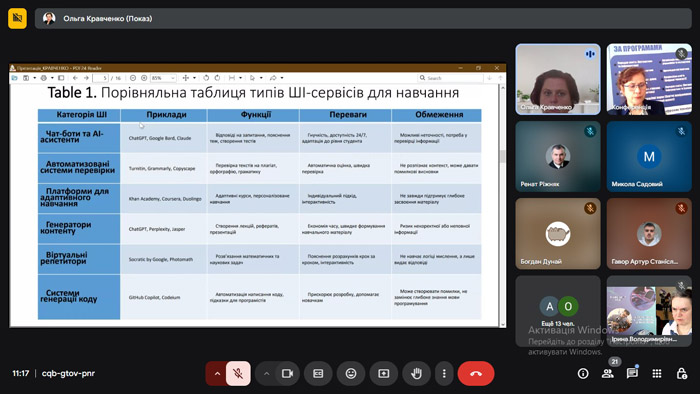700x394 pixels.
Task: Open more options three-dot menu
Action: point(444,373)
